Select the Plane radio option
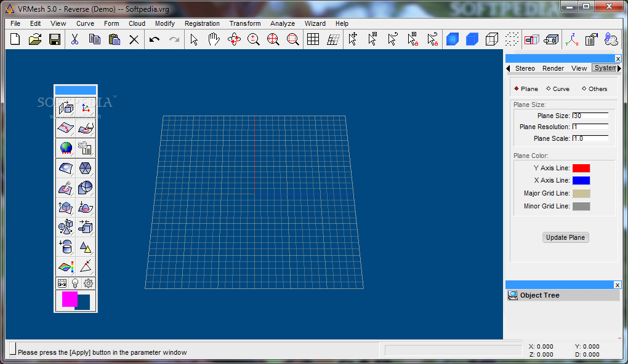Screen dimensions: 628x364 [x=526, y=89]
